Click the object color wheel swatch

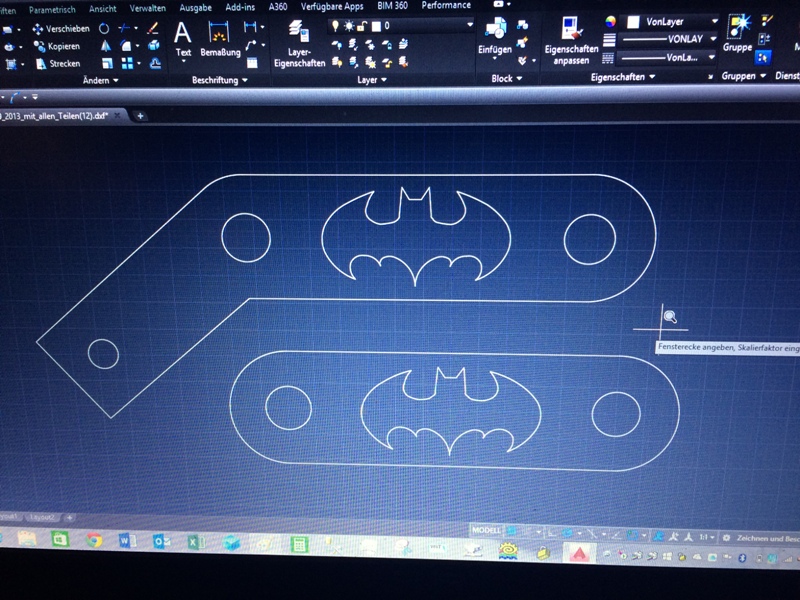[611, 21]
